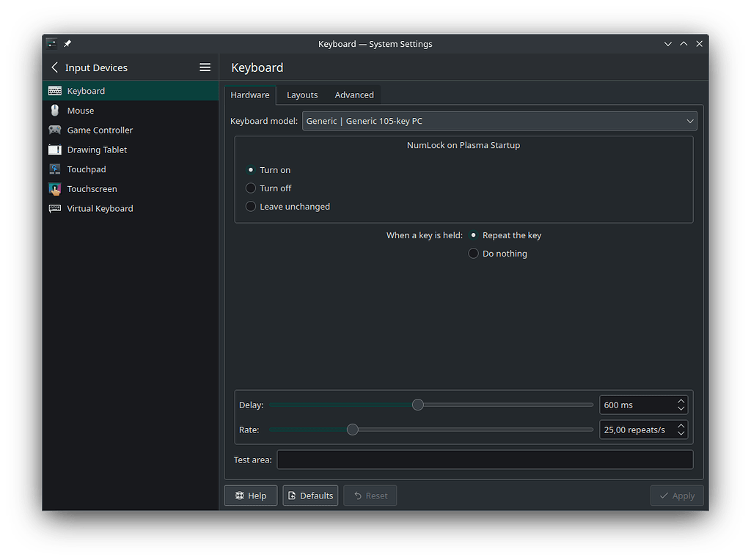Viewport: 751px width, 560px height.
Task: Select the Touchpad device icon
Action: pos(55,169)
